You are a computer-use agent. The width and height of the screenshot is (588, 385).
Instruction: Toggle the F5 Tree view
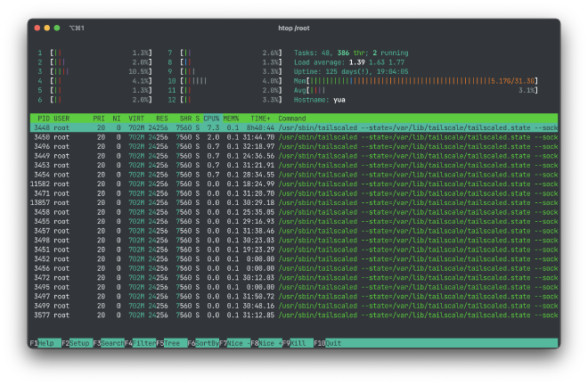tap(172, 342)
